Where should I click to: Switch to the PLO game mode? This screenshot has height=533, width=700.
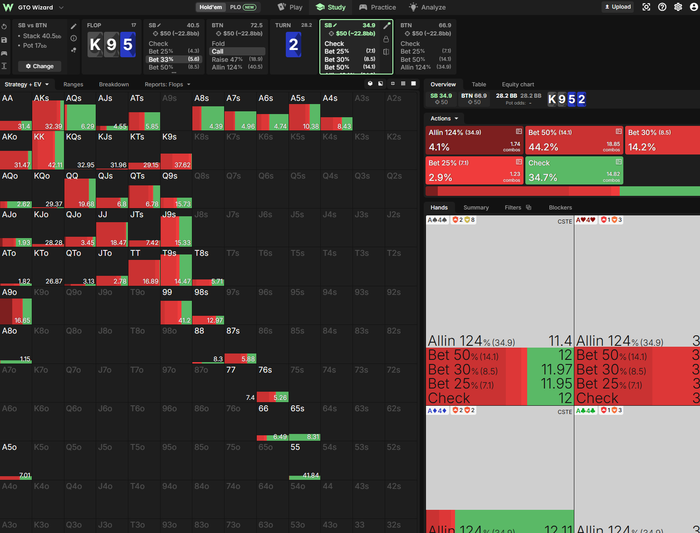[x=242, y=7]
